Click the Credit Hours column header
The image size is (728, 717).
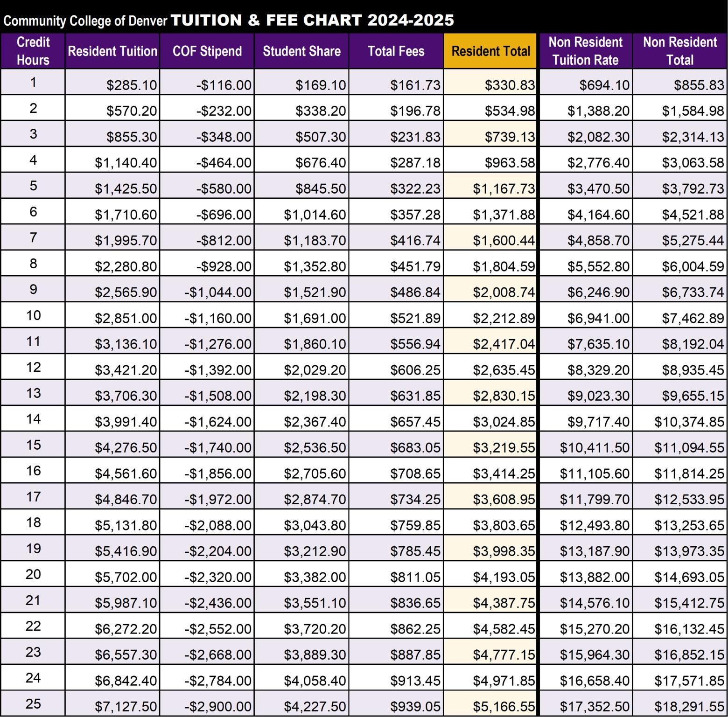(33, 51)
